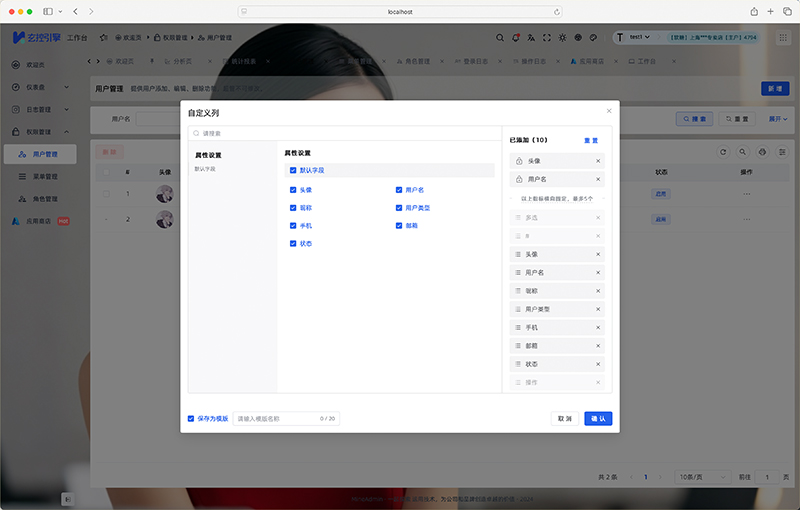Click drag handle icon of 用户类型 row
Viewport: 800px width, 510px height.
click(x=518, y=310)
